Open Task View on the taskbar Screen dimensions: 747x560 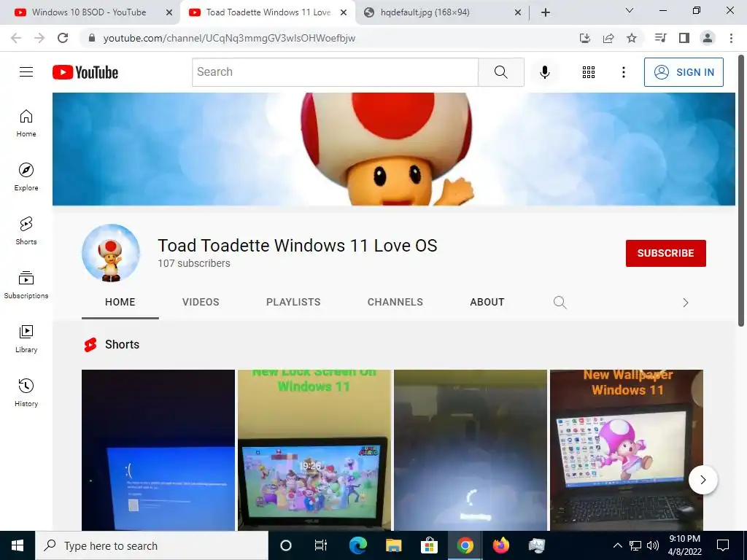(321, 545)
